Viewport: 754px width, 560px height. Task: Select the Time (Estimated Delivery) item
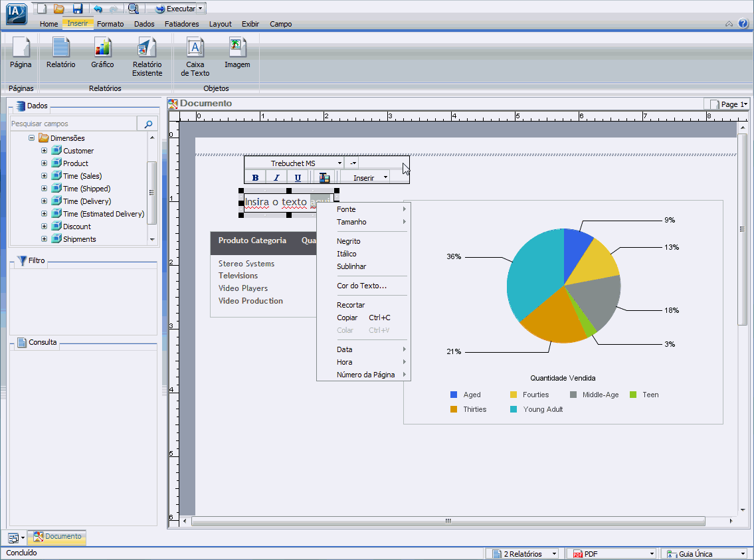(x=104, y=214)
